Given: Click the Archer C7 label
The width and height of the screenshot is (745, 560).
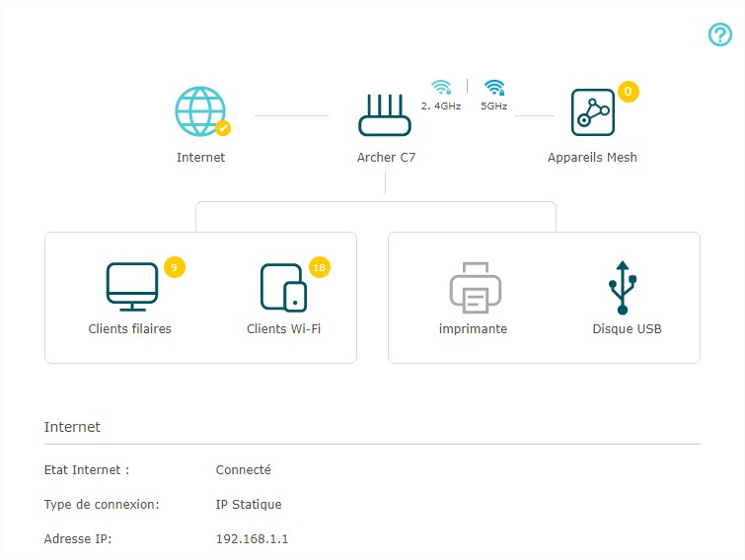Looking at the screenshot, I should pyautogui.click(x=386, y=158).
